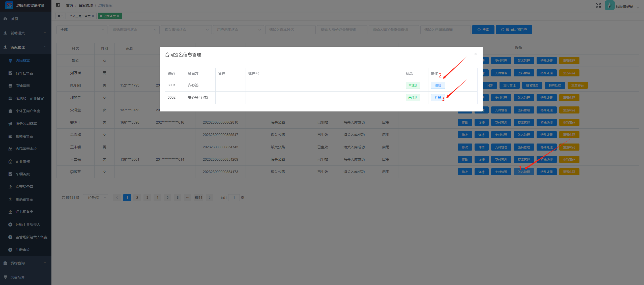Go to last page 6614

point(199,198)
